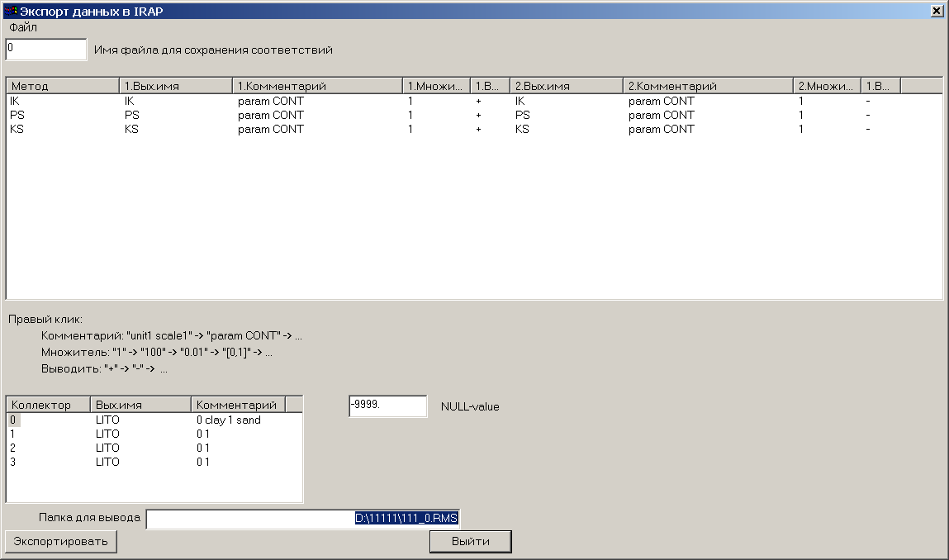Click the second multiplier 1 in PS row
Image resolution: width=949 pixels, height=560 pixels.
click(801, 115)
